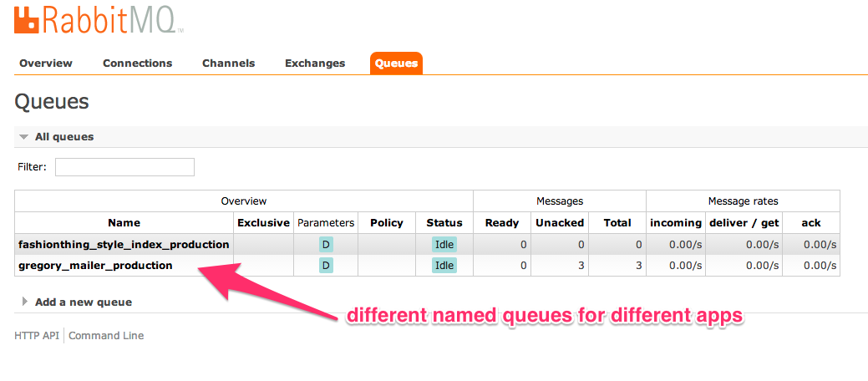868x381 pixels.
Task: Open the HTTP API link
Action: tap(37, 336)
